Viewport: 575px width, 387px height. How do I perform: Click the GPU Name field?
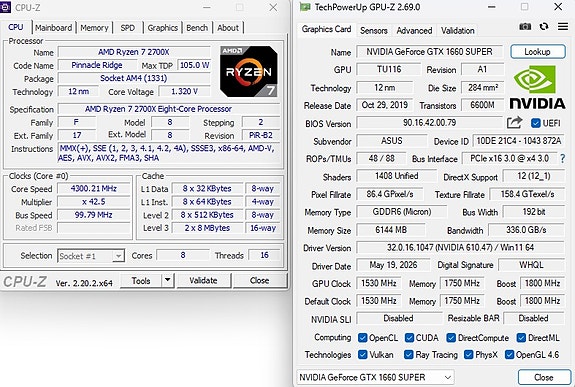point(429,52)
